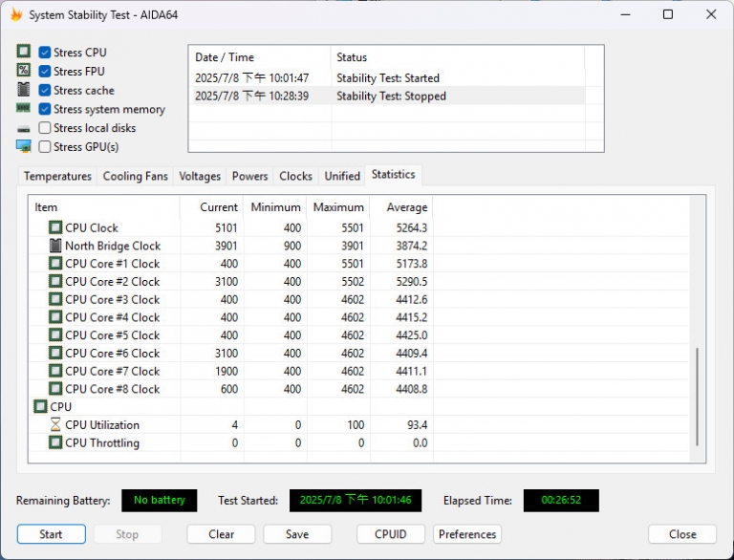Switch to the Temperatures tab
Image resolution: width=734 pixels, height=560 pixels.
point(57,176)
